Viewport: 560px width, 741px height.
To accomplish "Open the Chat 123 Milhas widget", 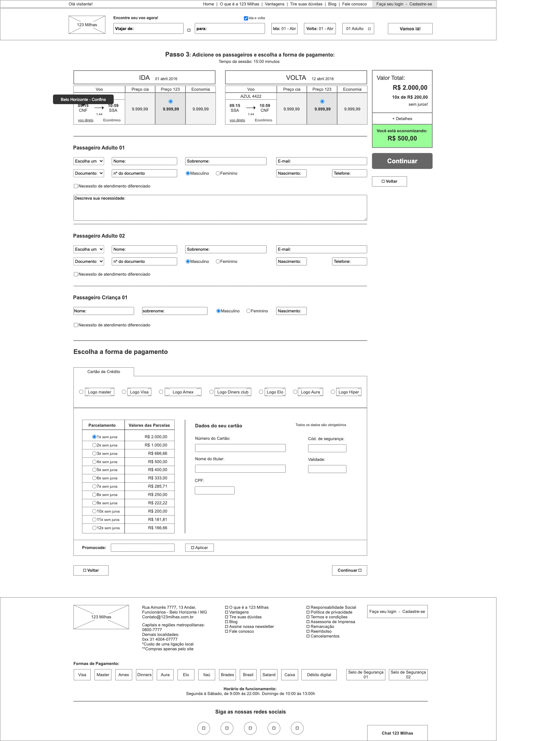I will pos(397,733).
